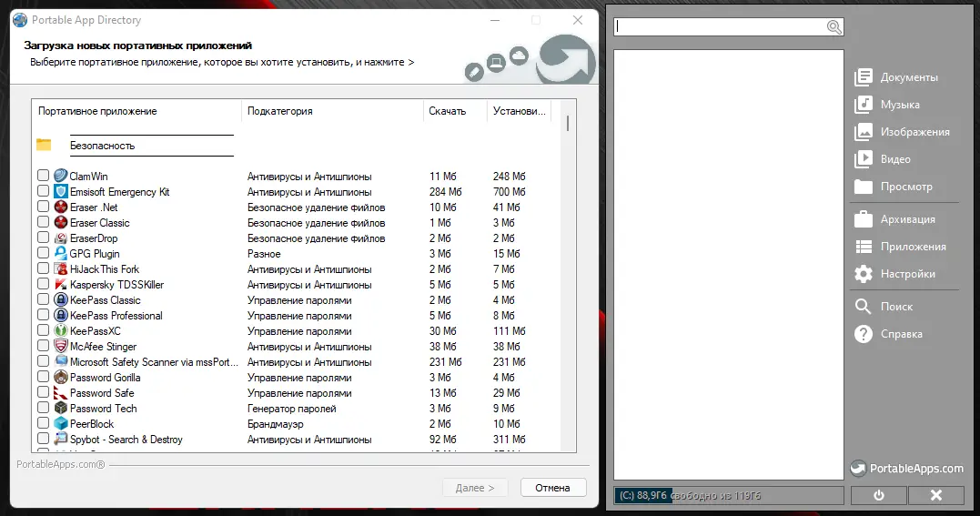The height and width of the screenshot is (516, 980).
Task: Select the Eraser Classic checkbox
Action: tap(43, 221)
